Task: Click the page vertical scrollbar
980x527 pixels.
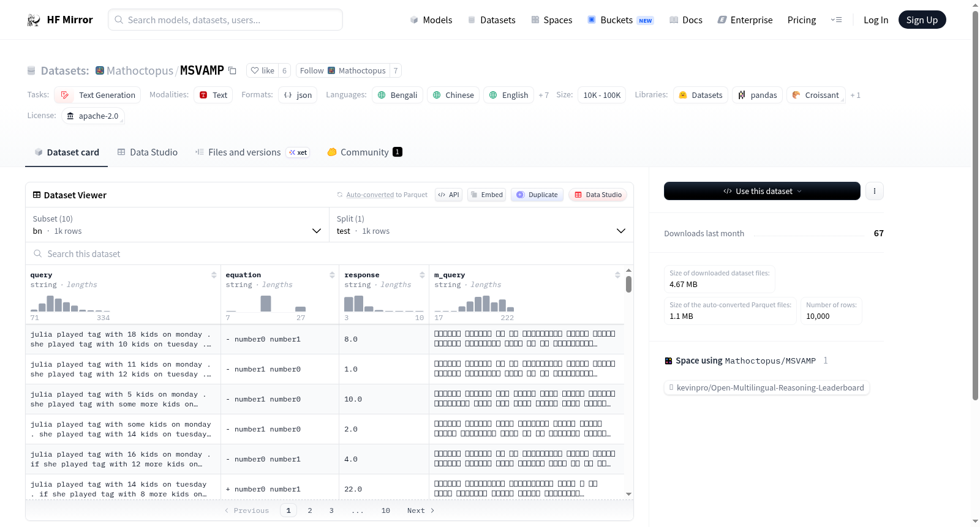Action: coord(976,205)
